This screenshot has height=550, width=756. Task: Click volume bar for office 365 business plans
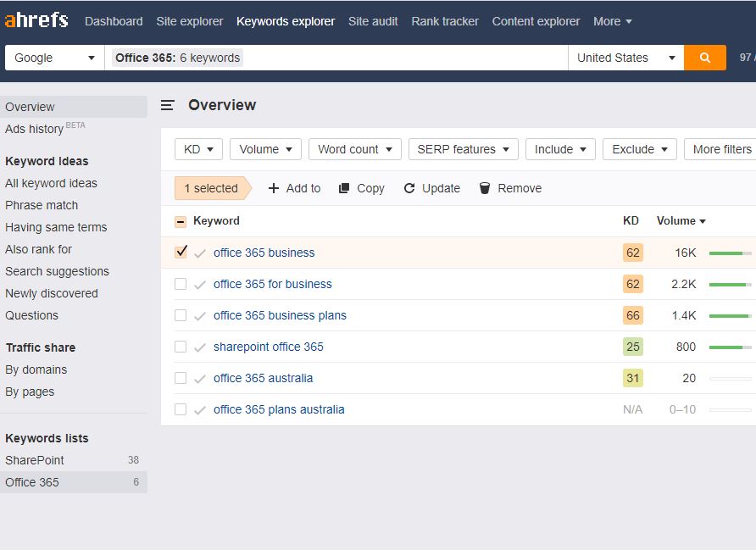[x=730, y=316]
